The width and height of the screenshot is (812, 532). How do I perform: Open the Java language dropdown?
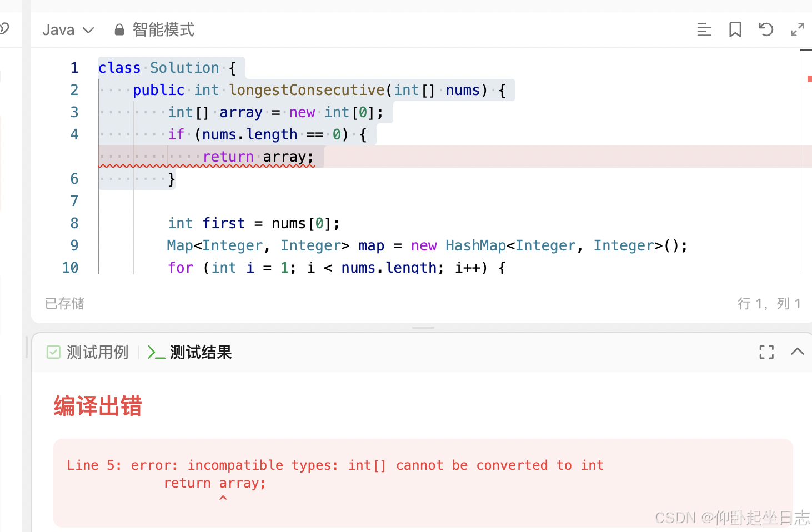click(x=67, y=29)
